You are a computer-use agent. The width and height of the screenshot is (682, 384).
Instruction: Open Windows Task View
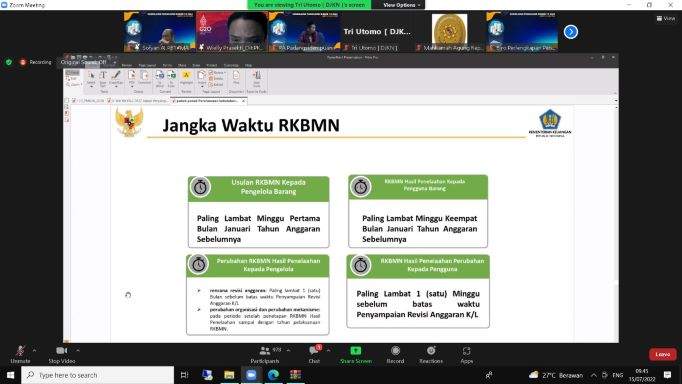(184, 375)
